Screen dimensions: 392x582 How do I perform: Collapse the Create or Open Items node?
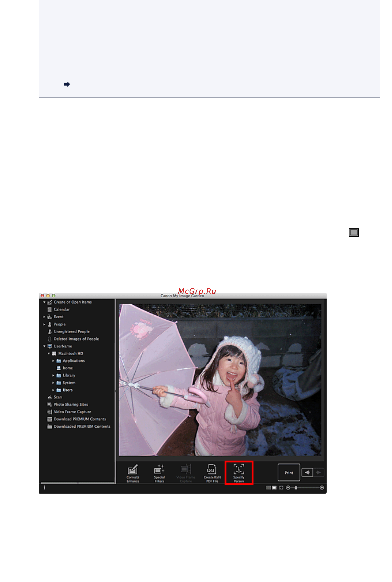tap(44, 302)
